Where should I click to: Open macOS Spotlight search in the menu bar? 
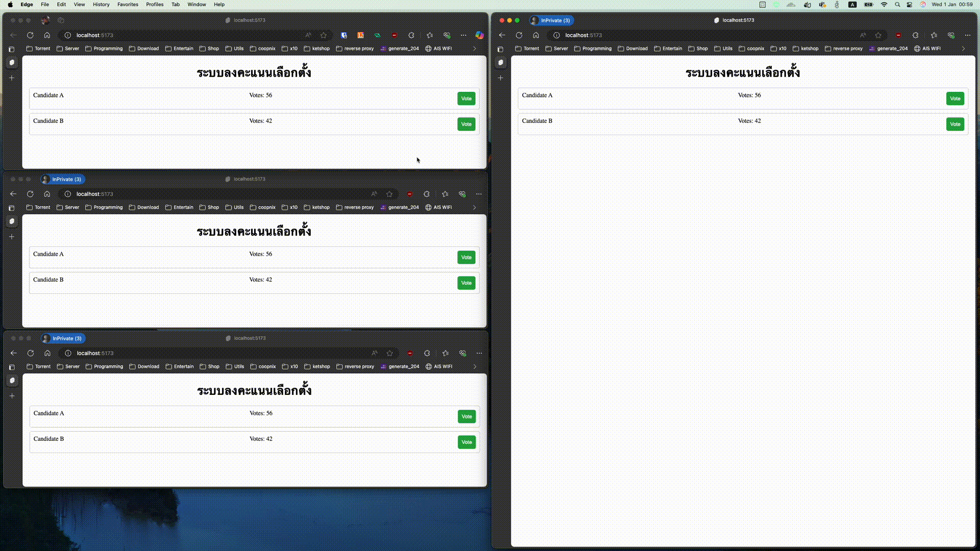(897, 5)
